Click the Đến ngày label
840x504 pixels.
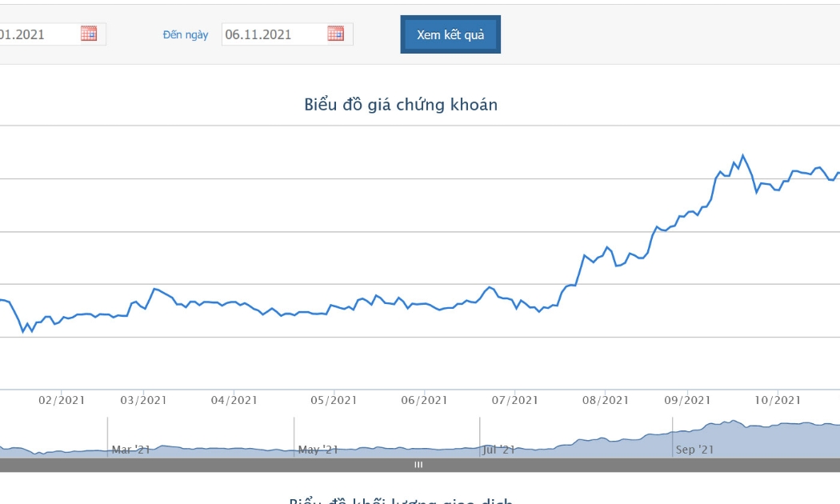[x=186, y=35]
